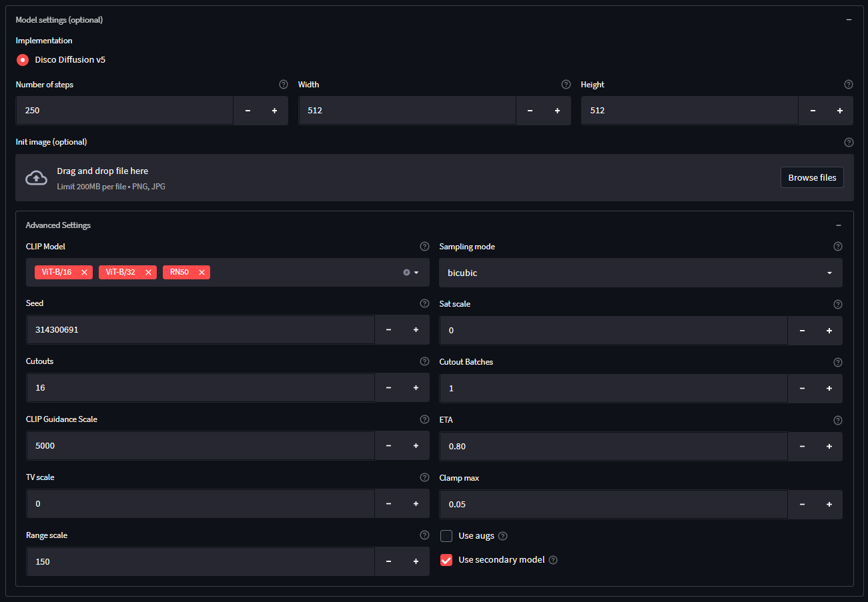
Task: Increase the Clamp max value
Action: coord(829,505)
